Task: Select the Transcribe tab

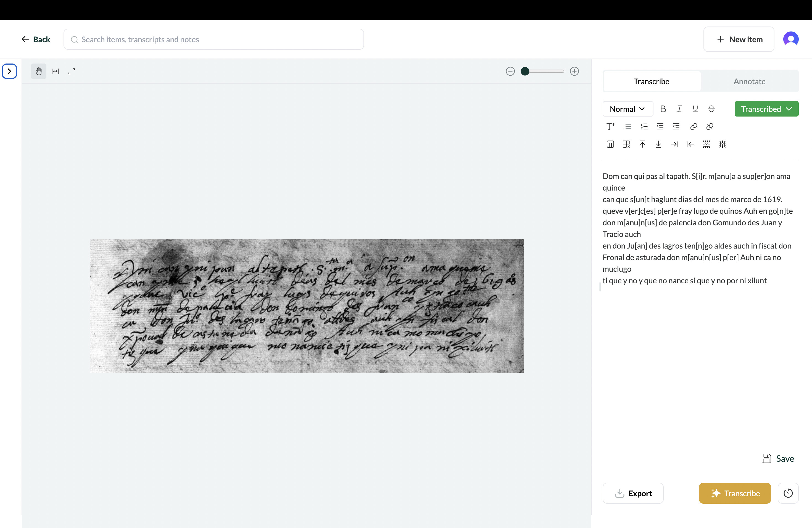Action: tap(651, 81)
